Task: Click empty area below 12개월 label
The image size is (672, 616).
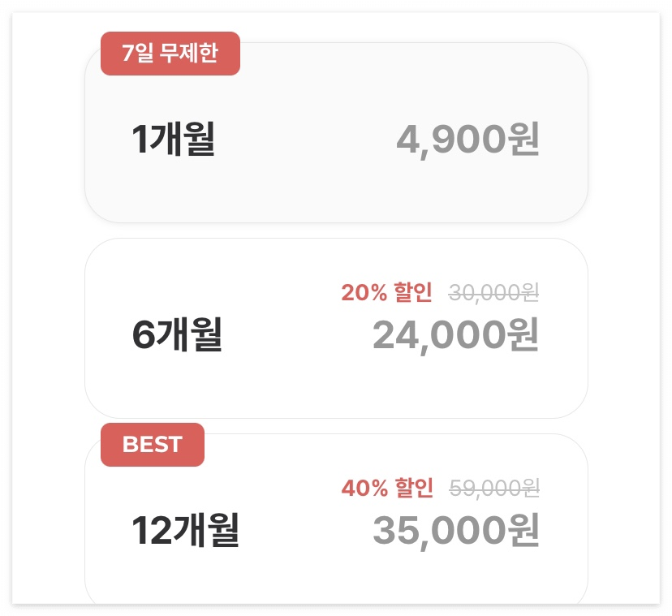Action: 185,576
